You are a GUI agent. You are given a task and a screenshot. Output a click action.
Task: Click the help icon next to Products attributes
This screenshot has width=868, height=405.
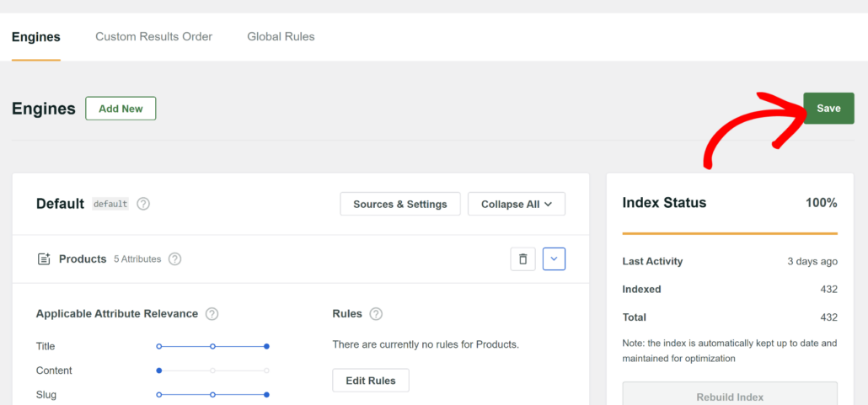174,259
